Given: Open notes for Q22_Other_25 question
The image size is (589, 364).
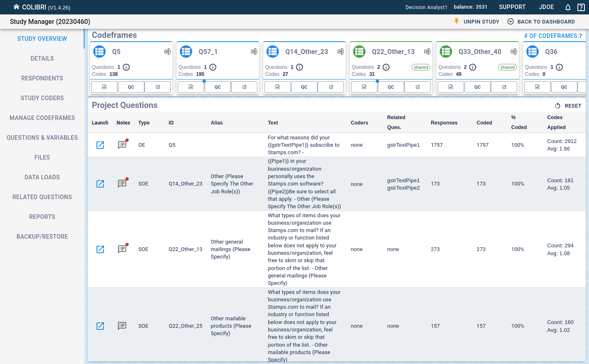Looking at the screenshot, I should pyautogui.click(x=122, y=326).
